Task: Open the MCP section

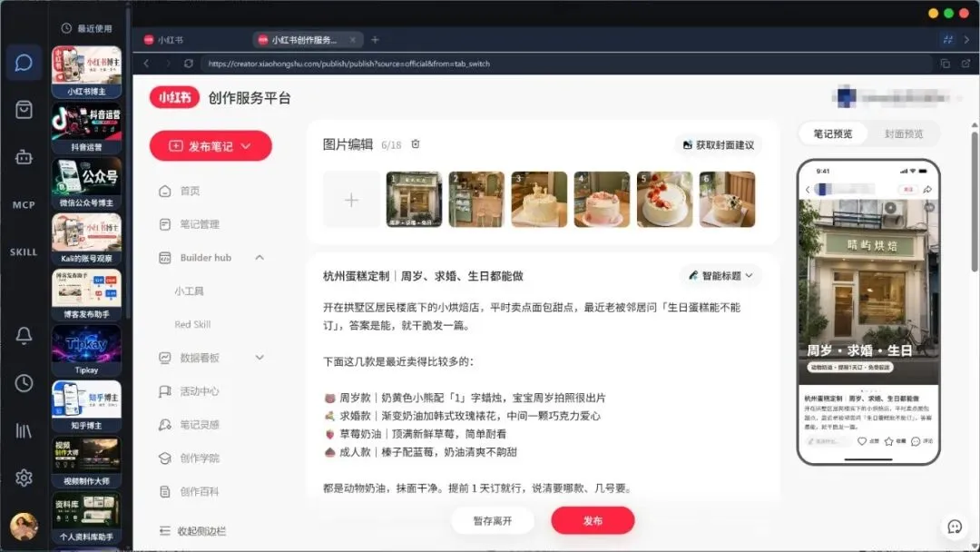Action: pyautogui.click(x=24, y=205)
